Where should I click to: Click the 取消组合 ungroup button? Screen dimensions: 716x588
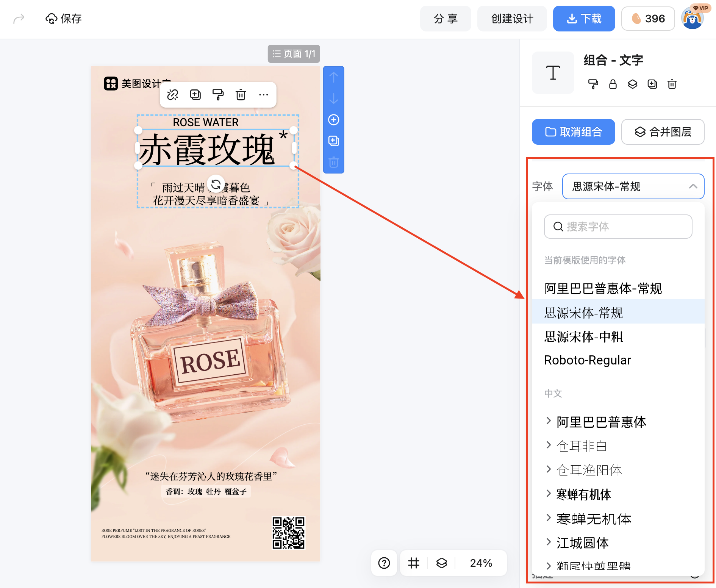point(573,132)
